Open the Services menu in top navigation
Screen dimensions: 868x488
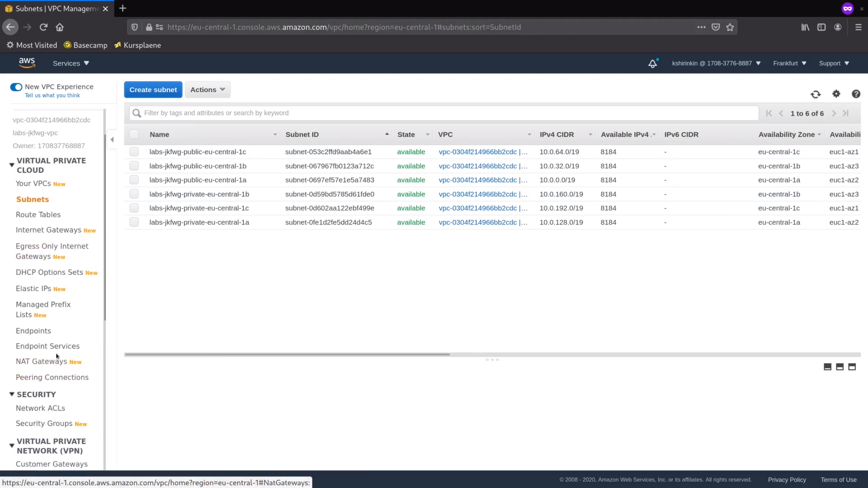[71, 63]
